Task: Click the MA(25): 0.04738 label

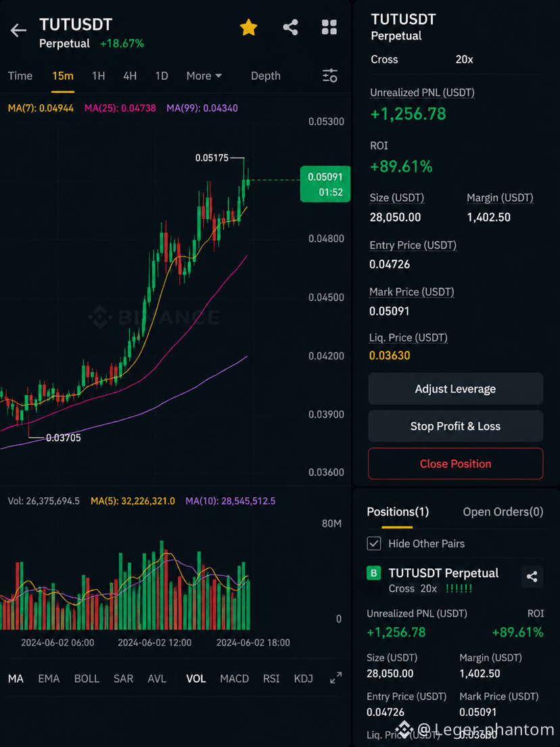Action: coord(120,108)
